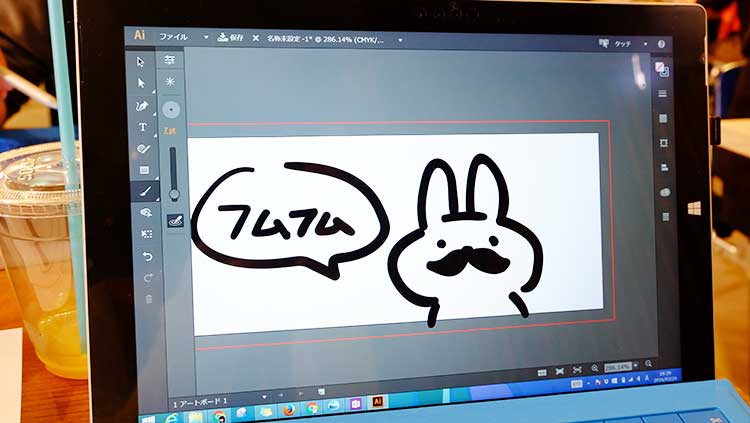Toggle the merge brush strokes button
This screenshot has width=750, height=423.
[x=175, y=221]
